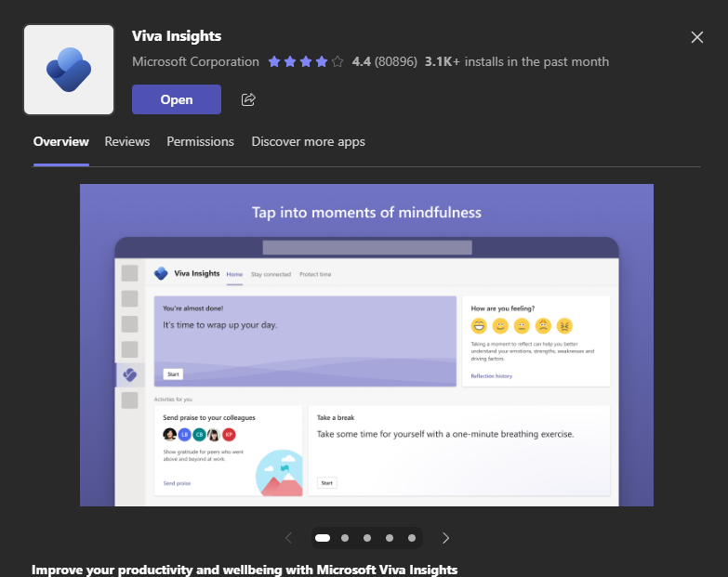Click 'Improve your productivity and wellbeing' heading

click(x=245, y=570)
